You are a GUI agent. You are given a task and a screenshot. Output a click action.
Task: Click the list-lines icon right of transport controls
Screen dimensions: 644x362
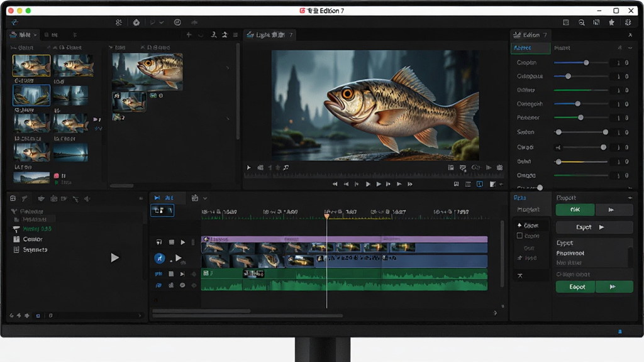pos(468,184)
